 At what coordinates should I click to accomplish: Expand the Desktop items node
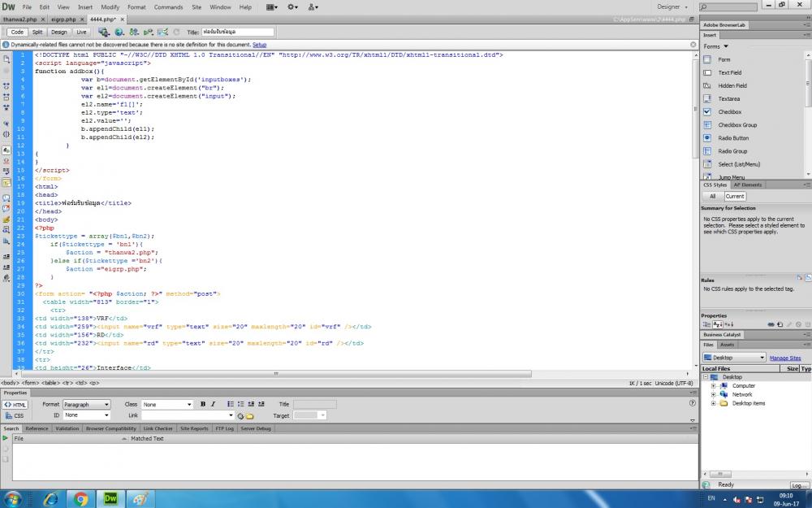tap(713, 403)
